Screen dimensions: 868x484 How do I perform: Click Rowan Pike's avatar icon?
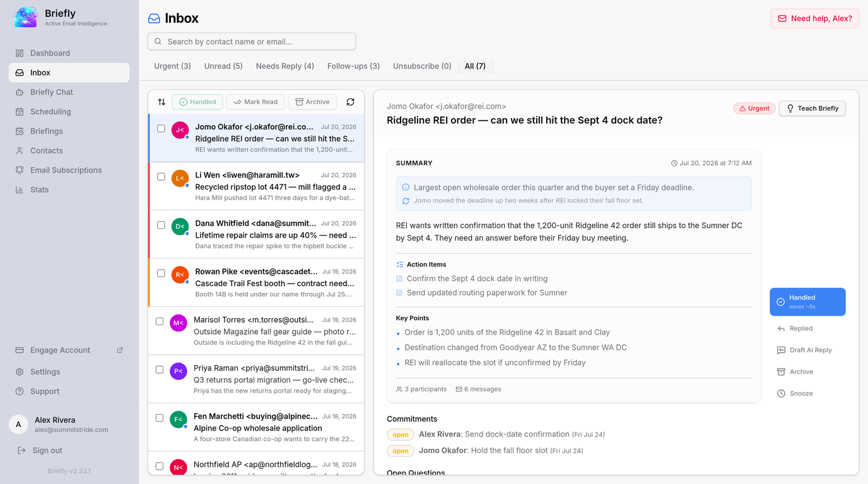tap(180, 275)
